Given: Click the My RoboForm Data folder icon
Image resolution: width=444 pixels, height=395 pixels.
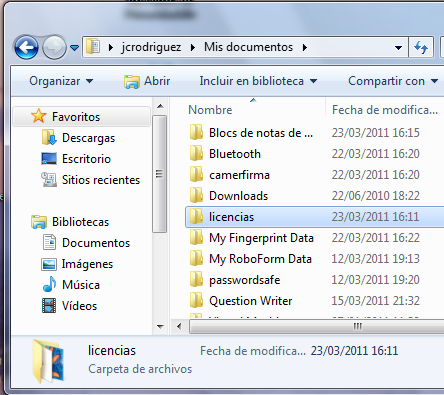Looking at the screenshot, I should tap(196, 258).
